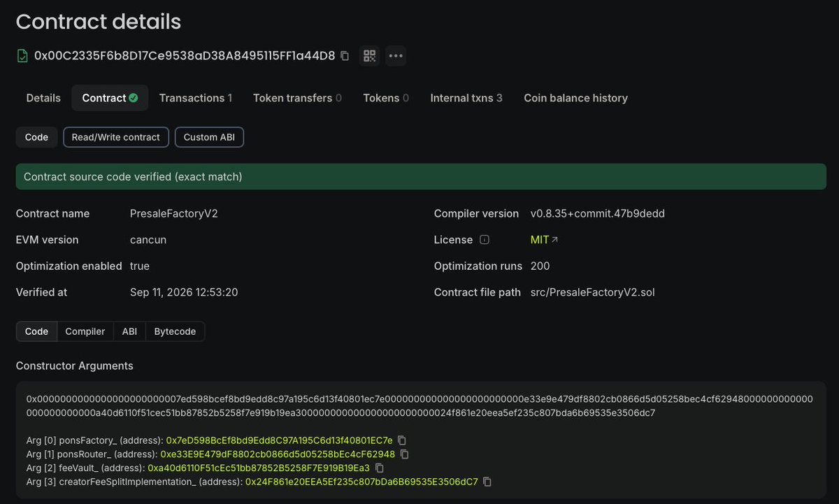
Task: Switch to the Bytecode sub-tab
Action: pos(175,331)
